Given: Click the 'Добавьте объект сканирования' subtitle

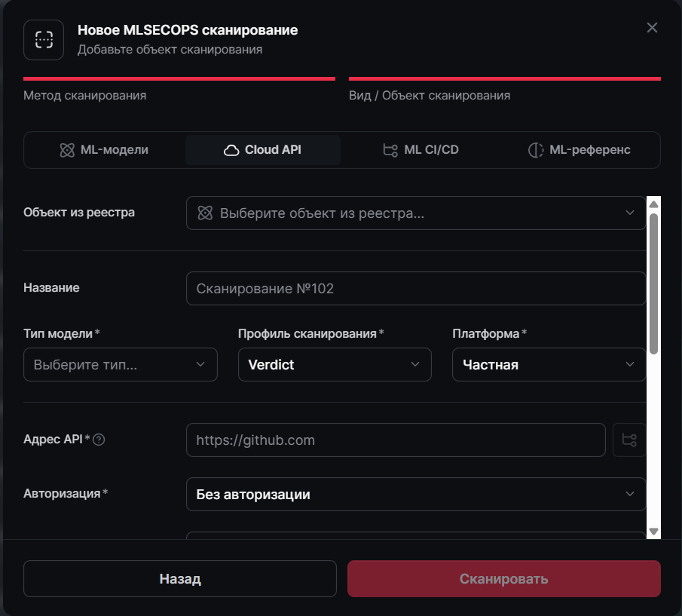Looking at the screenshot, I should [170, 50].
